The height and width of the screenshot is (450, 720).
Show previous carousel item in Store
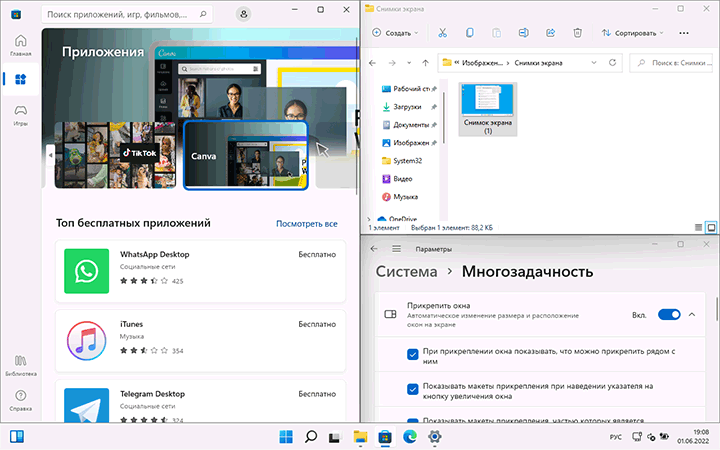click(50, 155)
